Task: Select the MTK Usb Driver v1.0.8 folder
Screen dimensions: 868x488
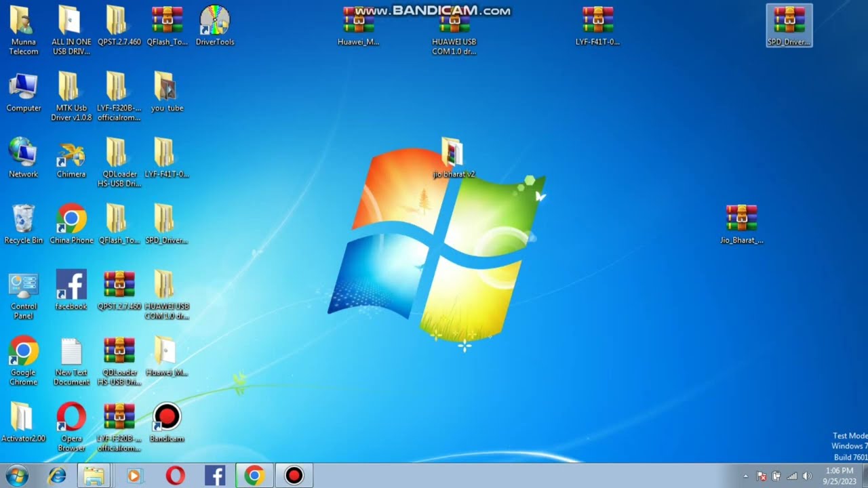Action: click(x=71, y=96)
